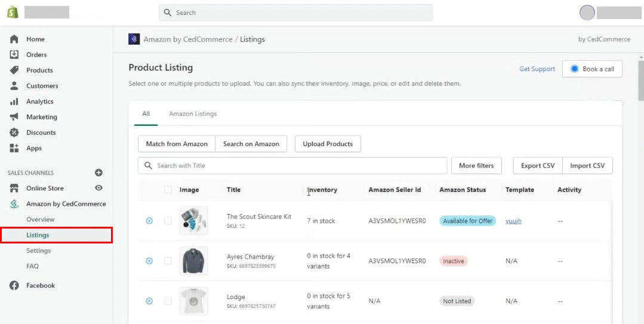Click the Marketing megaphone icon
This screenshot has height=324, width=644.
pos(14,117)
